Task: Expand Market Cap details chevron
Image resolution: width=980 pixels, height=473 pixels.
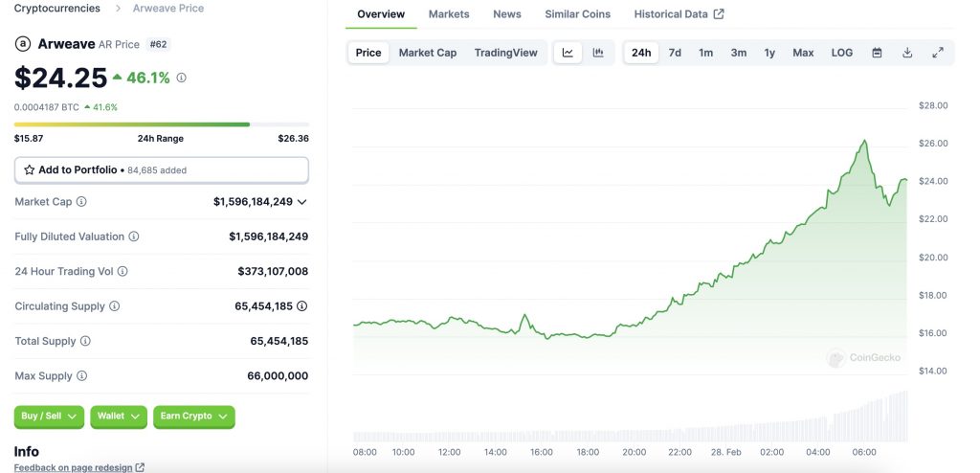Action: [301, 202]
